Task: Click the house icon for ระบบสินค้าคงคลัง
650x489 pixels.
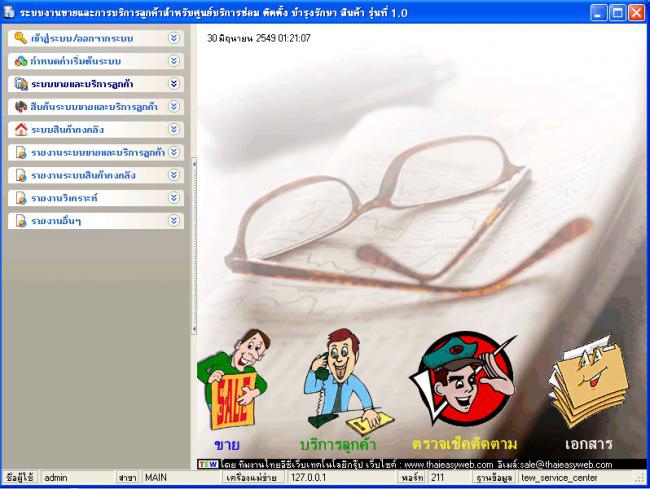Action: click(x=21, y=129)
